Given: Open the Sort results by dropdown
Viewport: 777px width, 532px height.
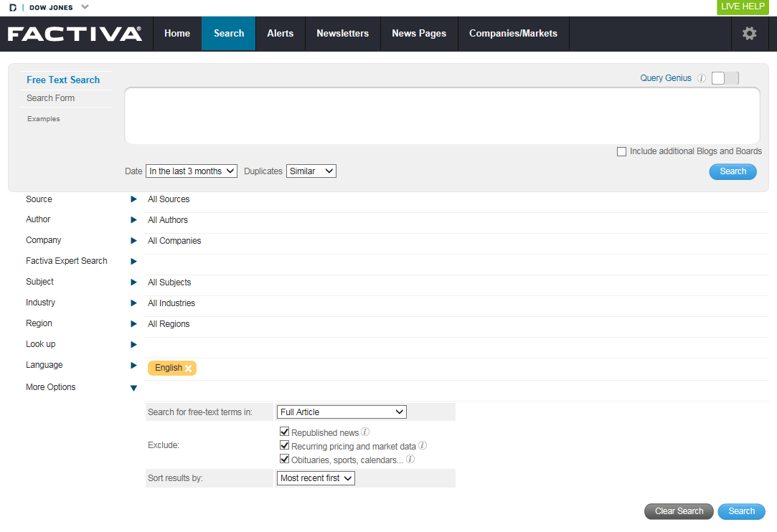Looking at the screenshot, I should coord(316,478).
